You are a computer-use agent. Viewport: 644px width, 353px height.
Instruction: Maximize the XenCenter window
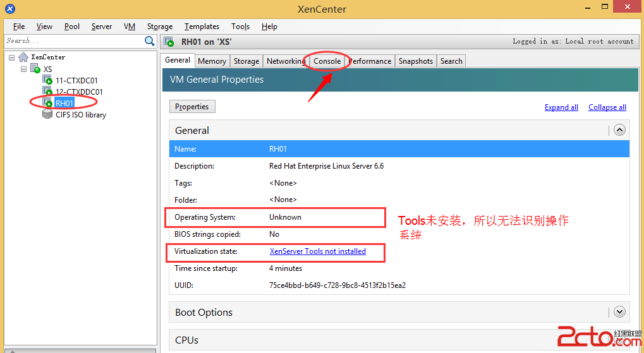point(605,6)
